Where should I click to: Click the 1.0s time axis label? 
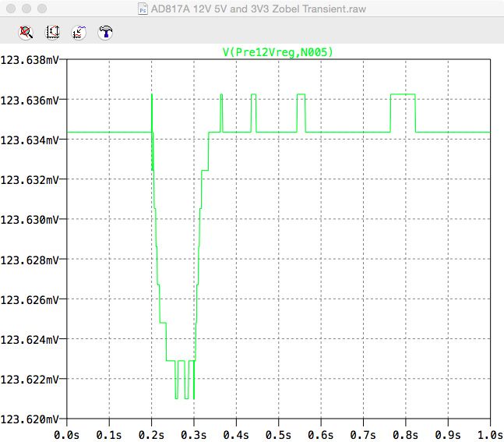[x=490, y=435]
